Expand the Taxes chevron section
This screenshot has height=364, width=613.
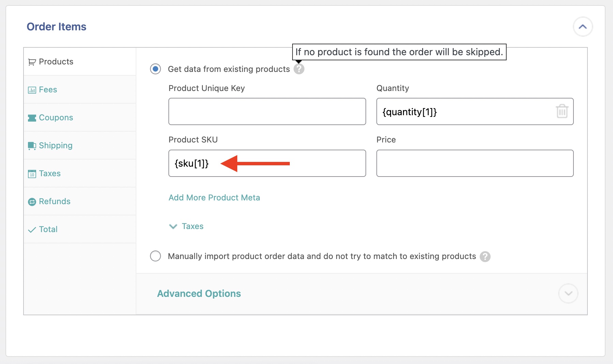(x=173, y=226)
